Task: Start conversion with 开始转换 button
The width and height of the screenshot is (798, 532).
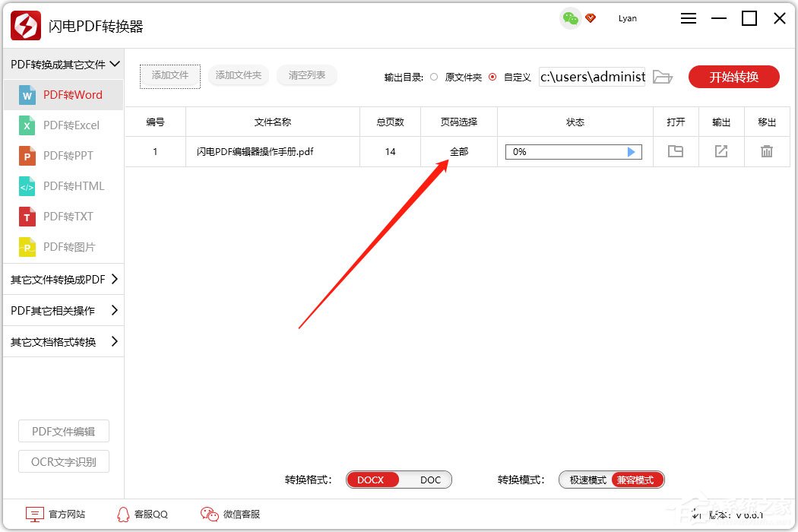Action: pyautogui.click(x=733, y=76)
